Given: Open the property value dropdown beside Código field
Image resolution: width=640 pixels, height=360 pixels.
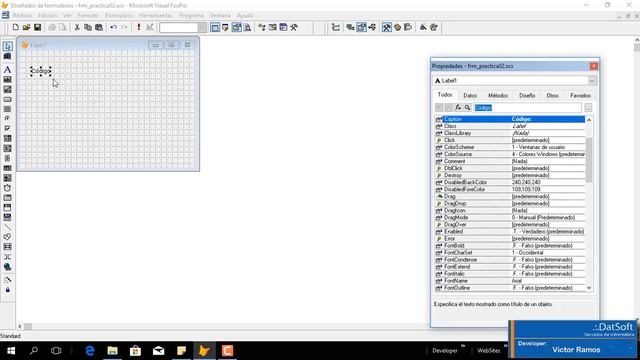Looking at the screenshot, I should point(588,108).
